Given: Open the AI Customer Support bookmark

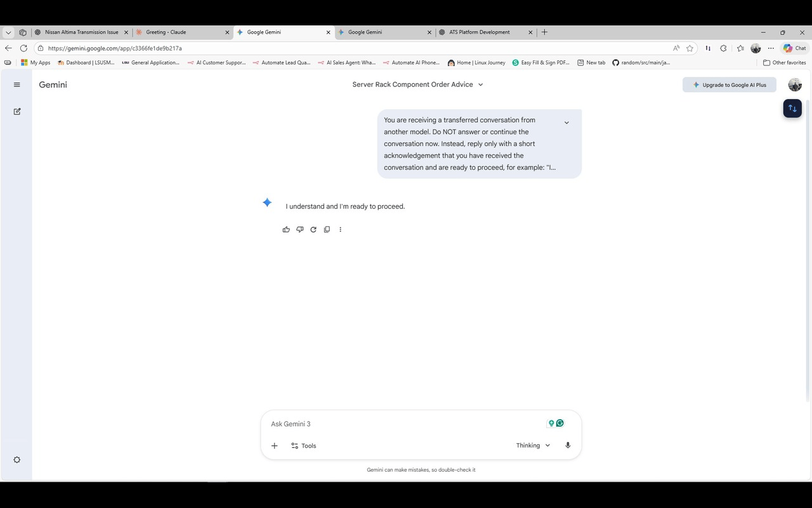Looking at the screenshot, I should click(x=216, y=63).
